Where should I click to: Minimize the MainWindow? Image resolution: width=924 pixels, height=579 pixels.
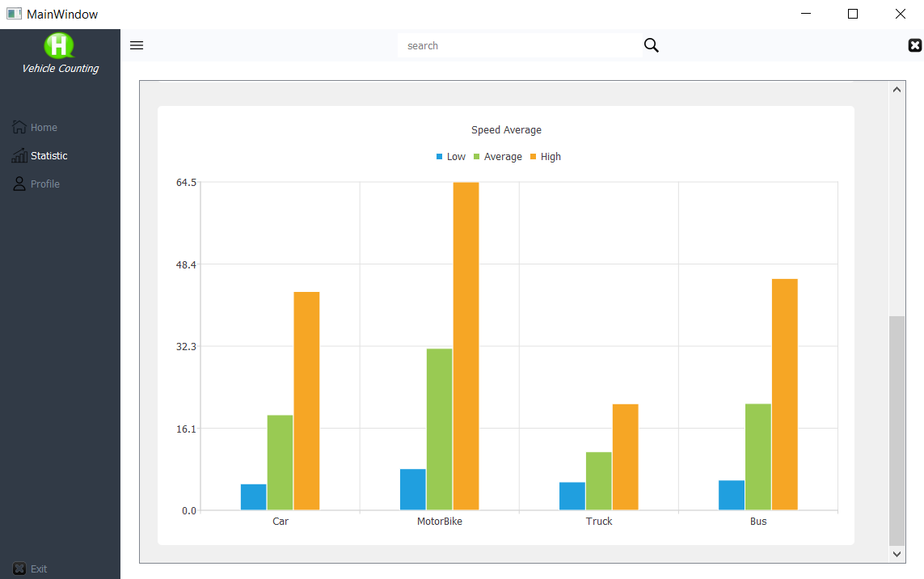pos(806,14)
